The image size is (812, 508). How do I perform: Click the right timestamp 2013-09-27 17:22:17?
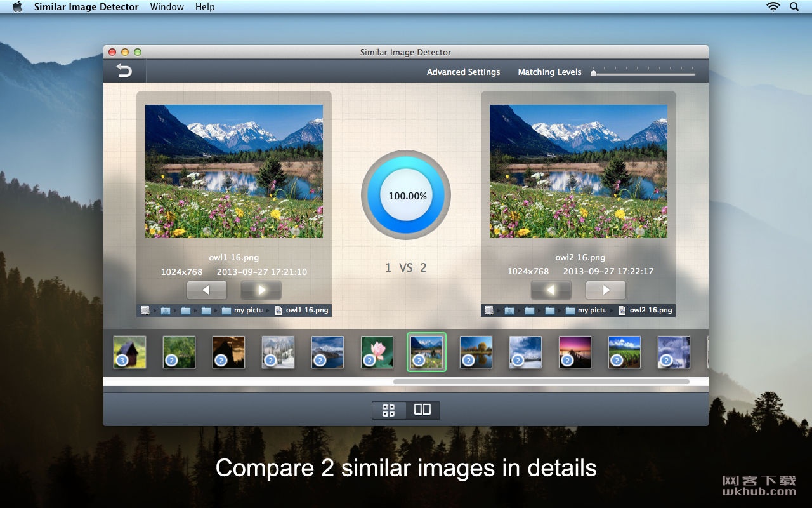(x=608, y=271)
